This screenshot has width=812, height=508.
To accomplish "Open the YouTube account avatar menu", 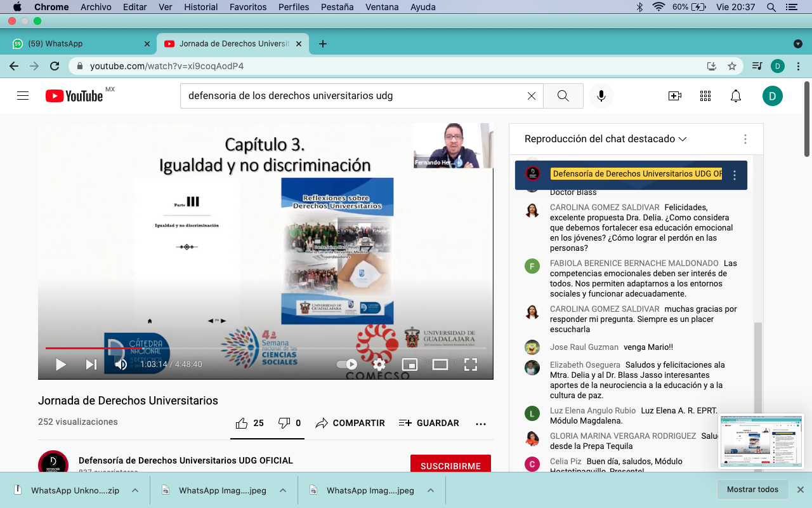I will 773,96.
